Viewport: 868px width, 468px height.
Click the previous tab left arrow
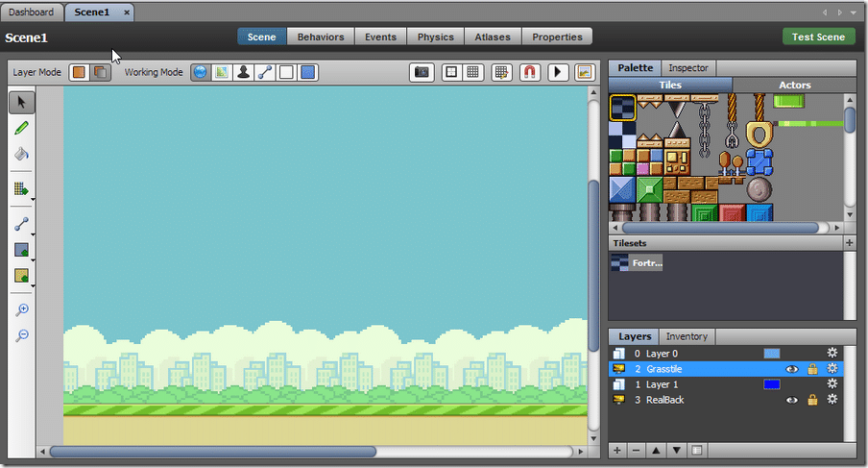(825, 12)
